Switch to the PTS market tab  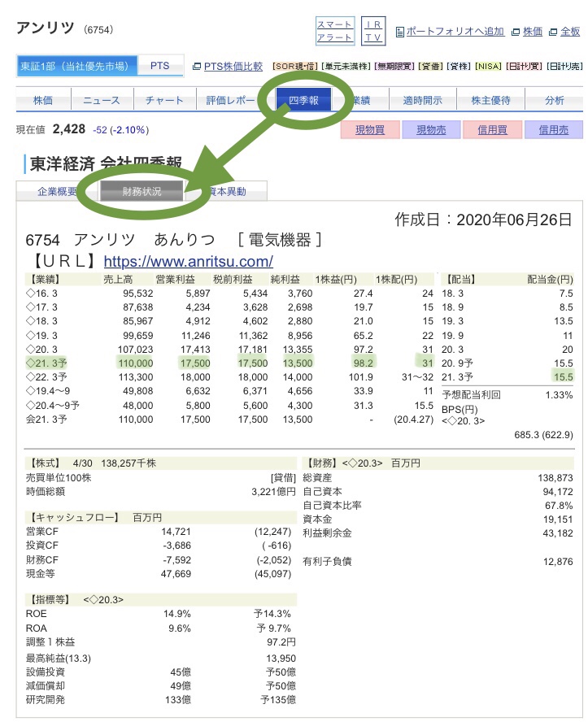click(x=160, y=66)
